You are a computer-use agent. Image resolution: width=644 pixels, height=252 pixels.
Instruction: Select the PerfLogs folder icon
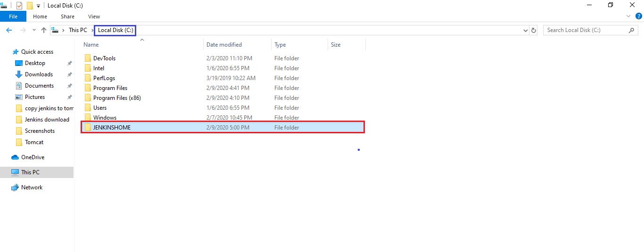pos(88,78)
